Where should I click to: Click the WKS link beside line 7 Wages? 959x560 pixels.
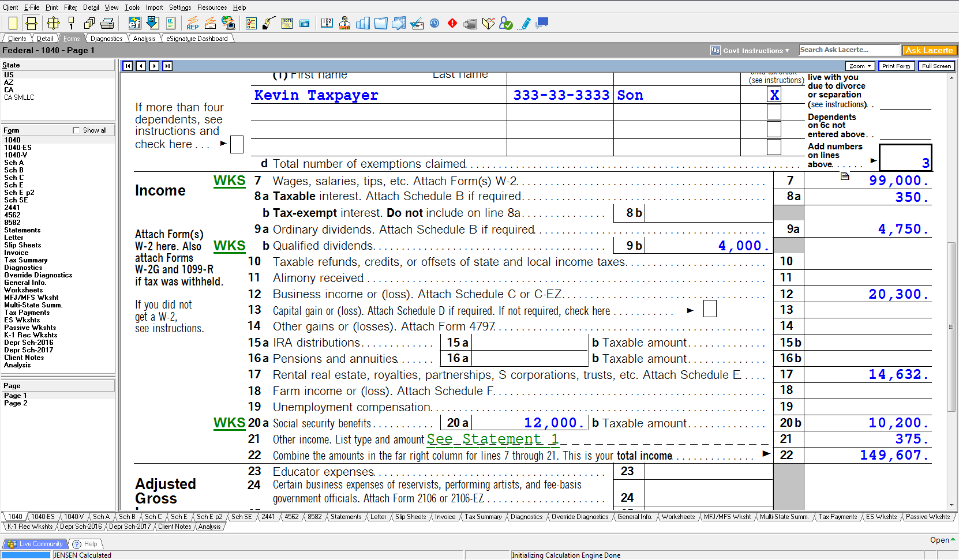229,181
